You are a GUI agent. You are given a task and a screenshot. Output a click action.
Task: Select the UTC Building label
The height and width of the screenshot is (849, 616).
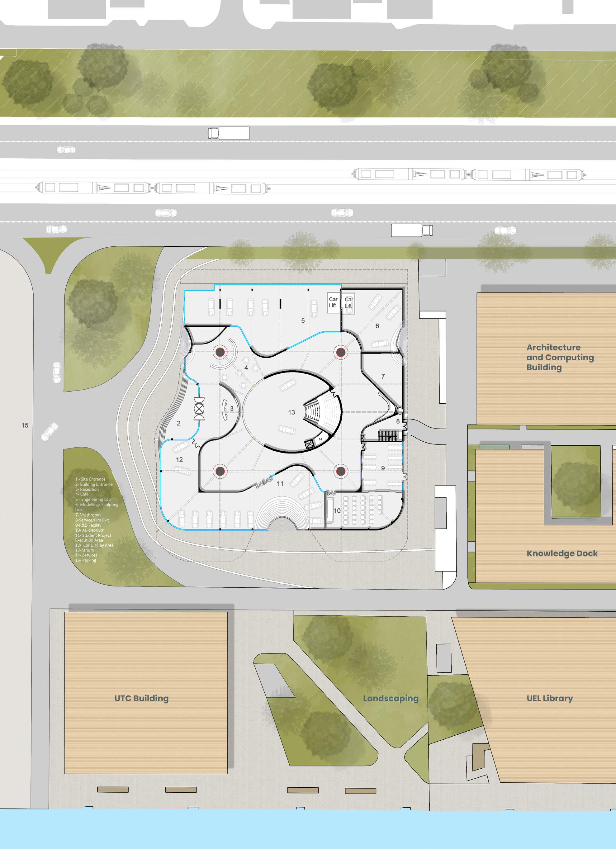pos(141,698)
